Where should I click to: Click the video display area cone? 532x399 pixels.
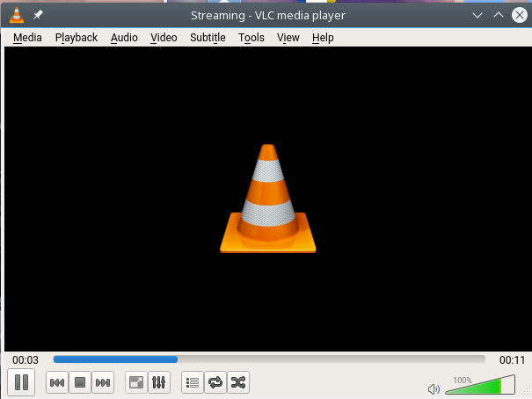pos(267,199)
